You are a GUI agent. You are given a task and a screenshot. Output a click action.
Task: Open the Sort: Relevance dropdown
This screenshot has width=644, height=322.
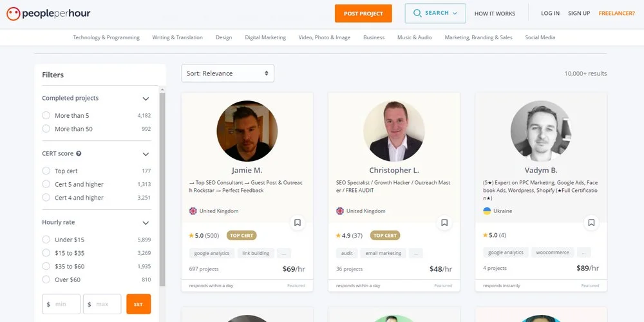(228, 73)
